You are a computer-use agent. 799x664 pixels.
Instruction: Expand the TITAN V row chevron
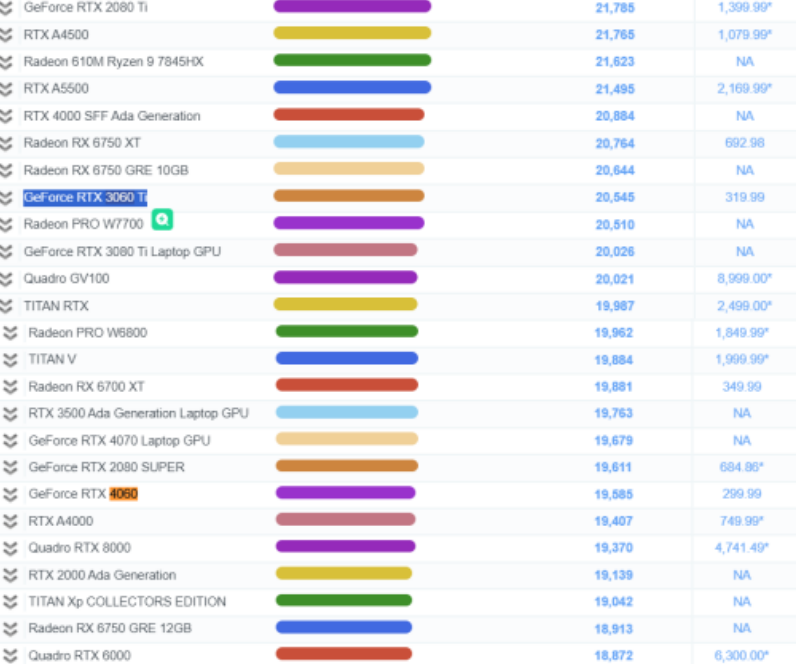click(x=10, y=360)
